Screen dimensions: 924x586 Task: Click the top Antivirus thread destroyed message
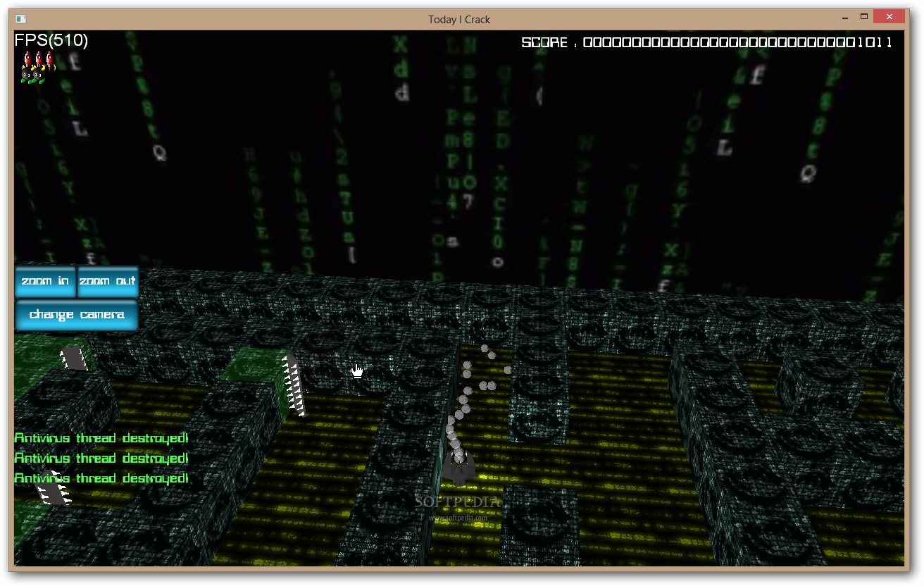[x=101, y=438]
